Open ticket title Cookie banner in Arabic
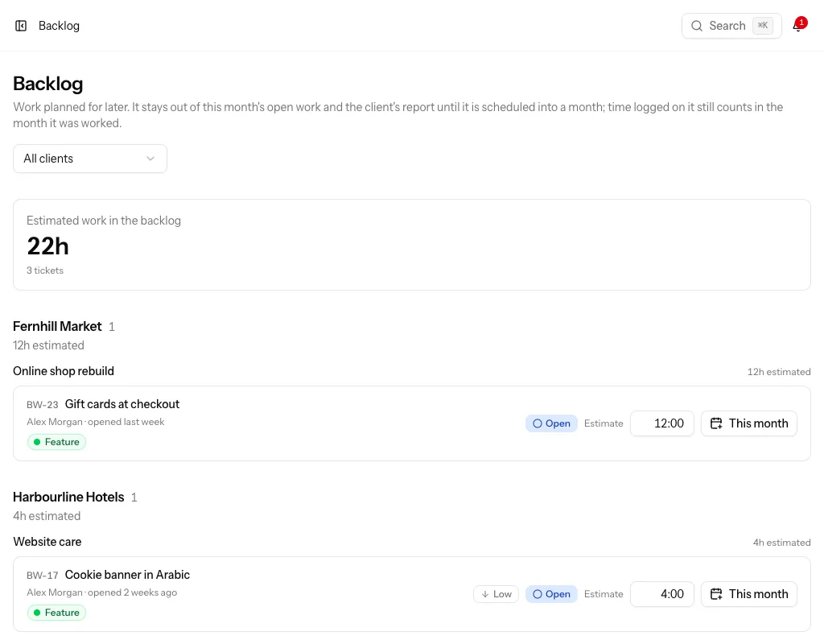824x644 pixels. point(127,574)
